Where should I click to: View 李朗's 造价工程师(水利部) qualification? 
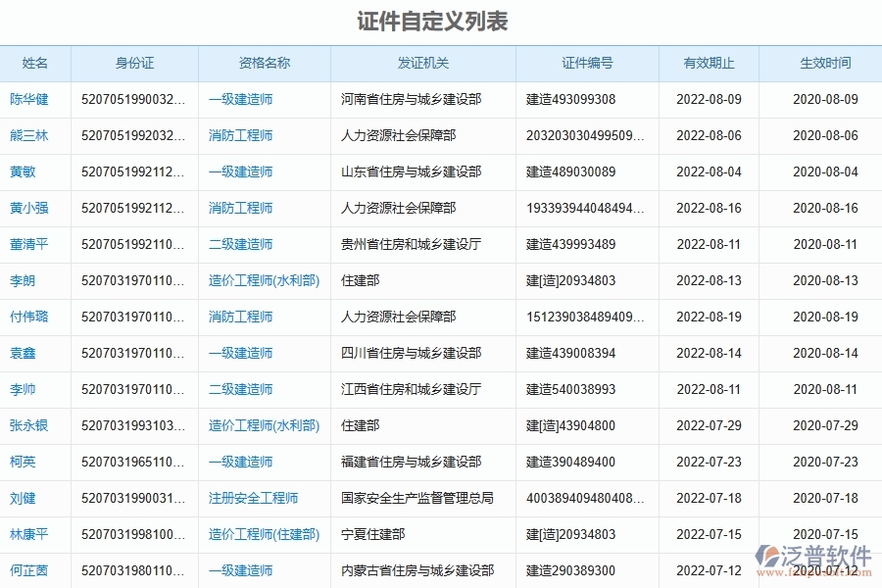click(x=265, y=280)
